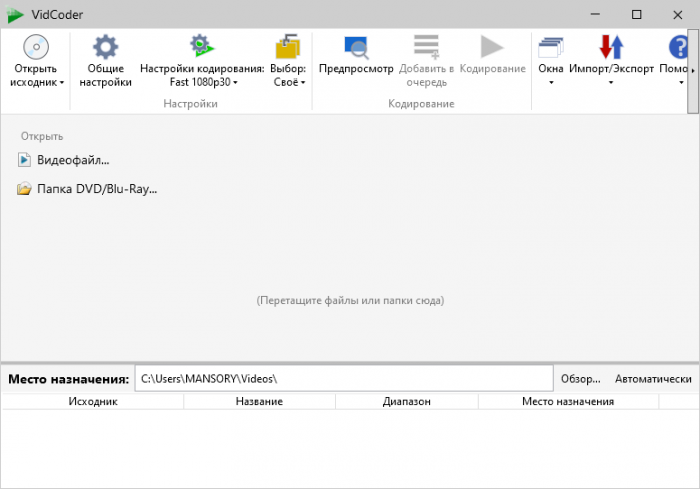
Task: Click the Import/Export arrows icon
Action: [611, 47]
